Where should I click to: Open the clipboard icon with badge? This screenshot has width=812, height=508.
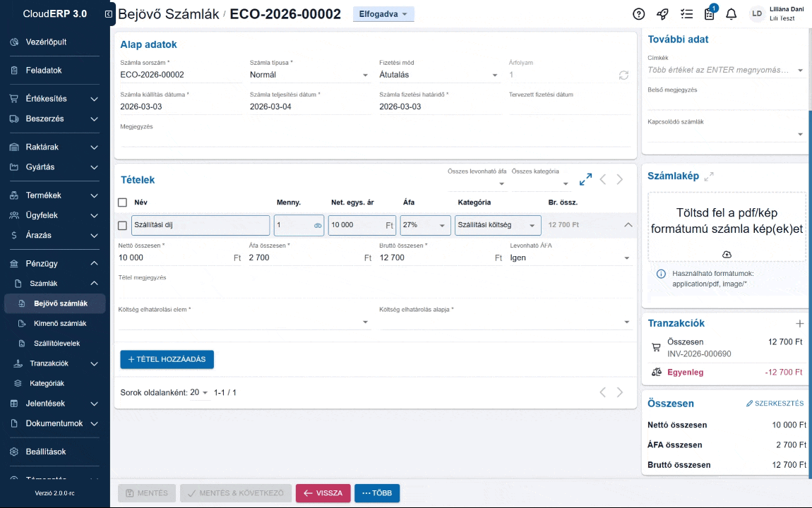click(709, 14)
